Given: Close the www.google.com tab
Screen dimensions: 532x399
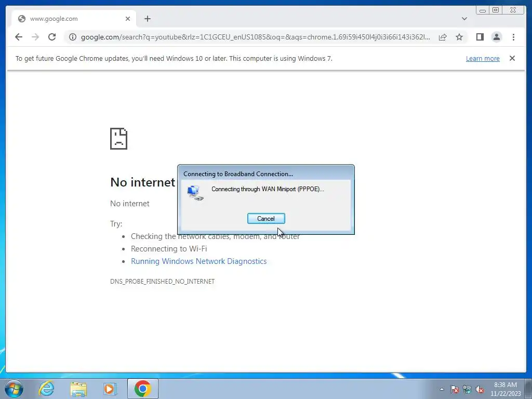Looking at the screenshot, I should pyautogui.click(x=128, y=19).
